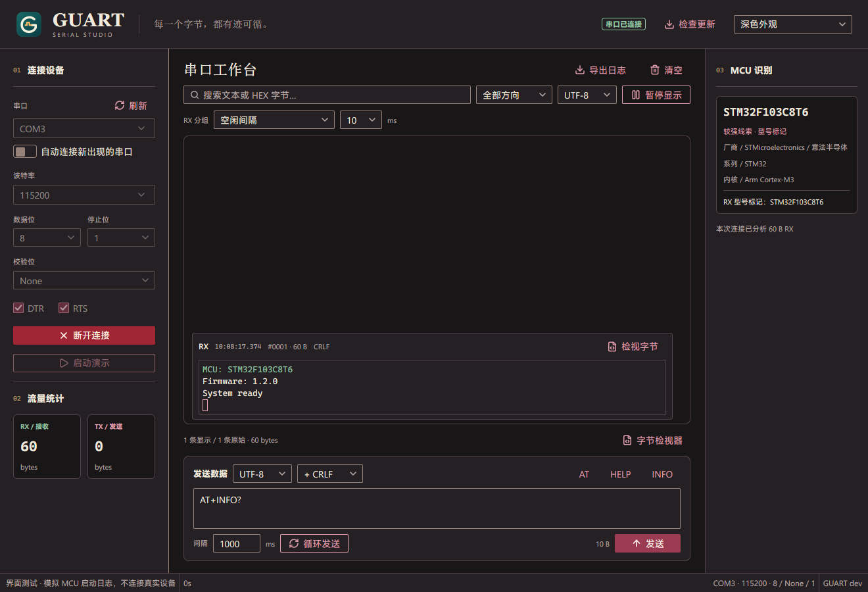This screenshot has width=868, height=592.
Task: Toggle 循环发送 loop sending
Action: (314, 543)
